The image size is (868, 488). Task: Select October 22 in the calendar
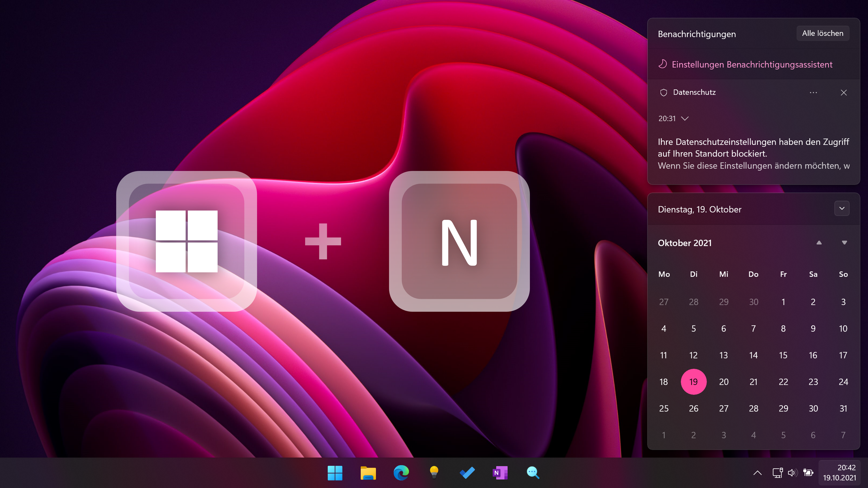coord(783,382)
